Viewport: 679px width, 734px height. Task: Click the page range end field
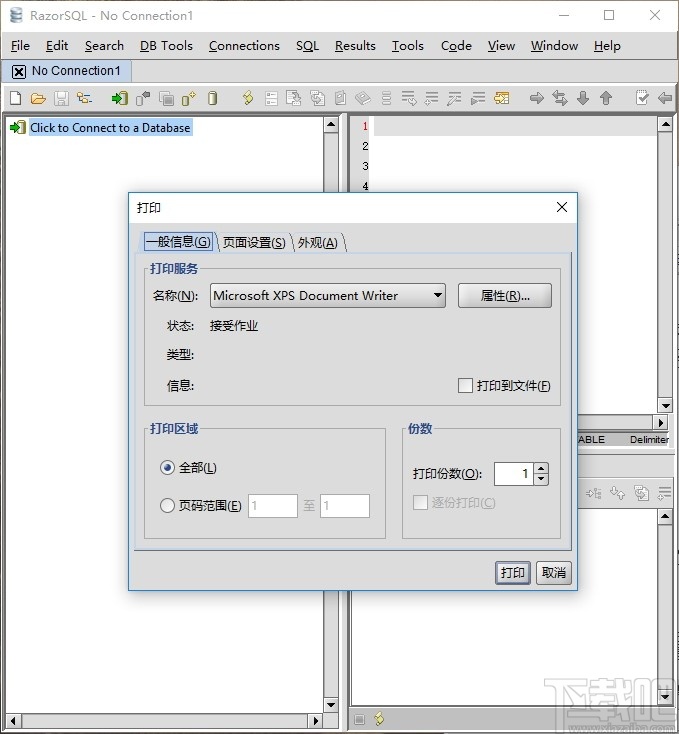[x=345, y=506]
